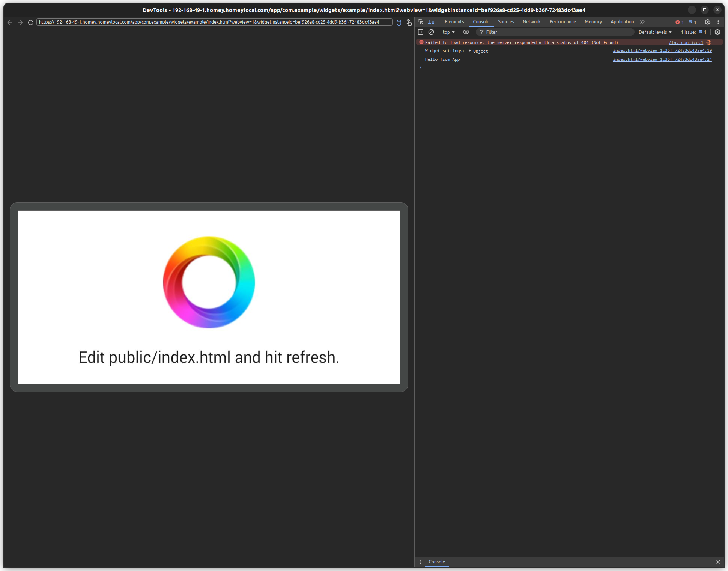
Task: Open DevTools settings gear in the tab bar
Action: coord(708,22)
